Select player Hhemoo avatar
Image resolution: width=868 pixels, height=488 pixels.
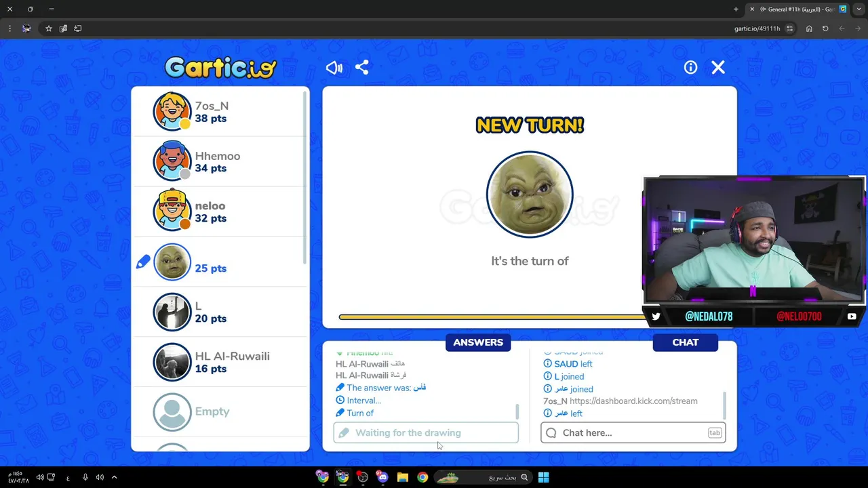tap(172, 161)
